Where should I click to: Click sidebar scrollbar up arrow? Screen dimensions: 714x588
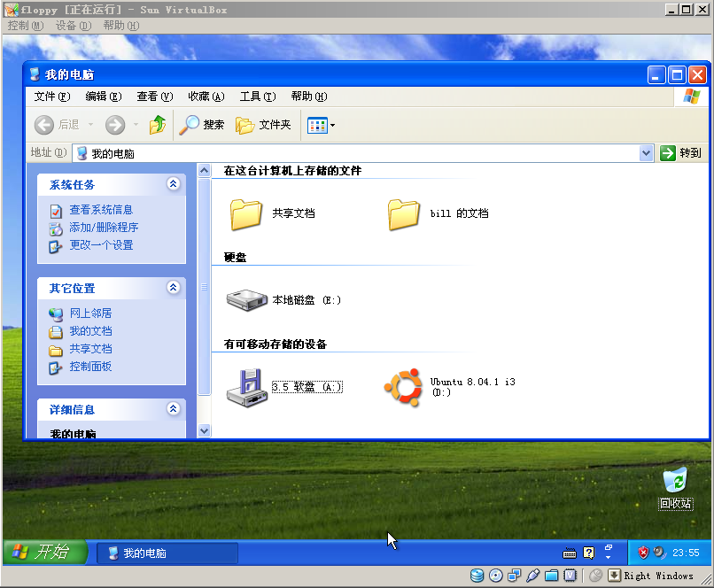(x=204, y=171)
